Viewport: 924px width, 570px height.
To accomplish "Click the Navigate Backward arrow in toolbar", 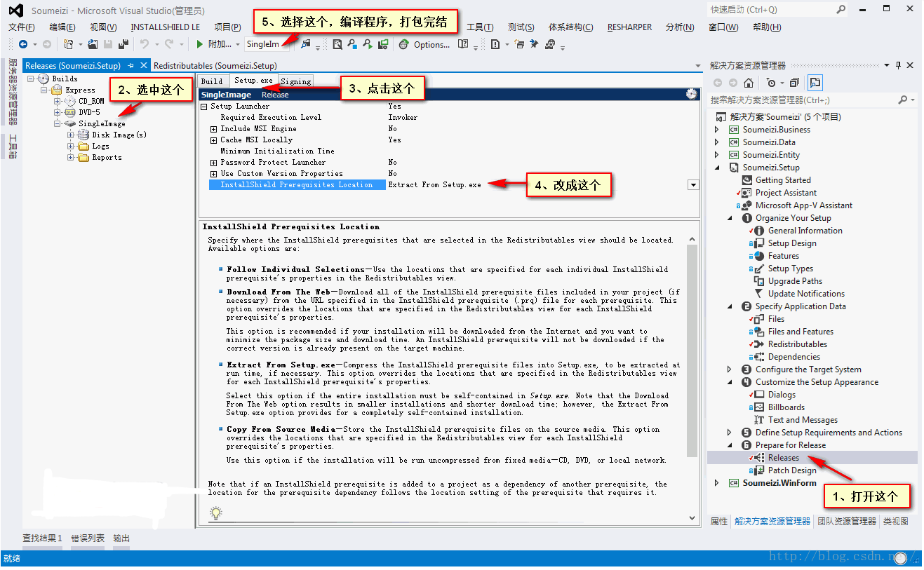I will coord(23,44).
